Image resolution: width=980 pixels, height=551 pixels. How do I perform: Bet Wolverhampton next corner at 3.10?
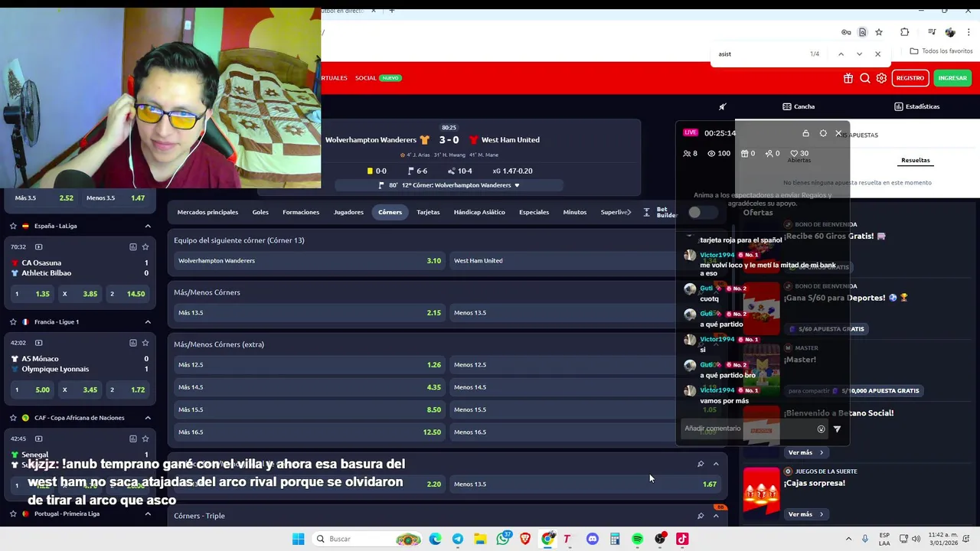(309, 261)
